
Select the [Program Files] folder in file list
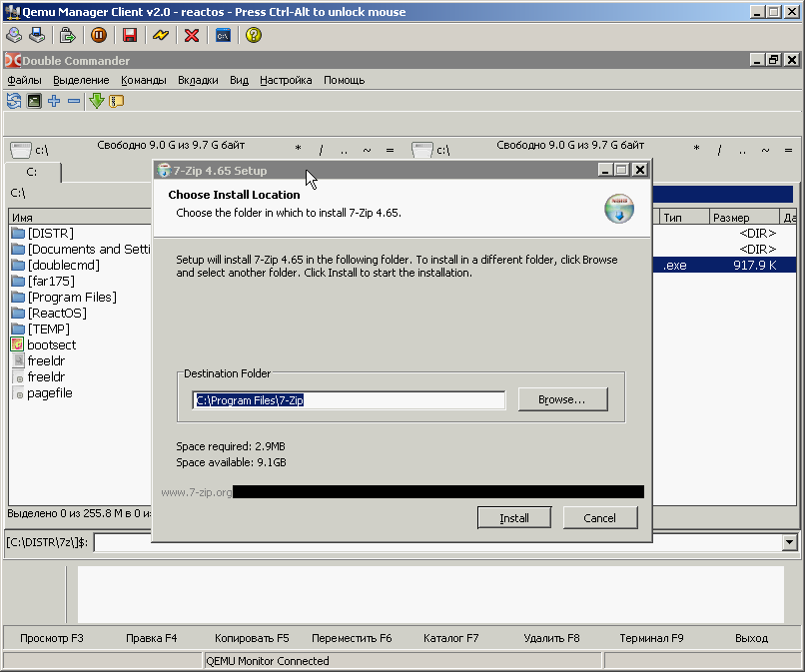pos(72,298)
